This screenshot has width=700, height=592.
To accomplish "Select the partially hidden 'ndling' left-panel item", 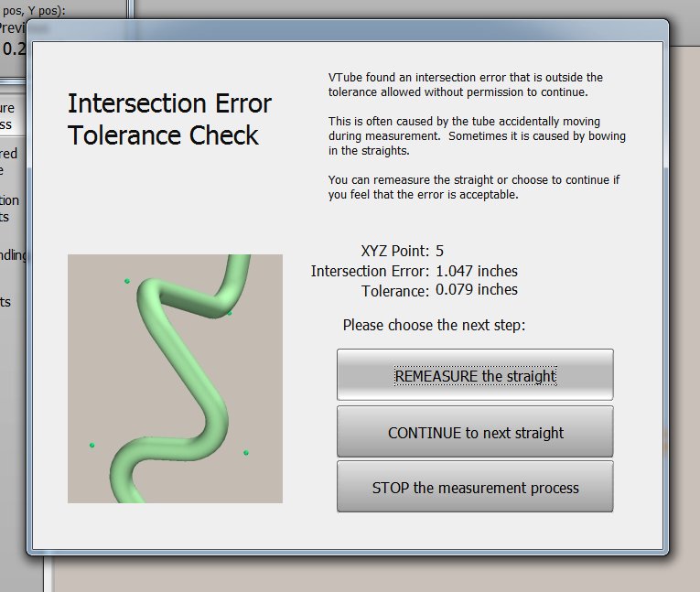I will pyautogui.click(x=13, y=255).
